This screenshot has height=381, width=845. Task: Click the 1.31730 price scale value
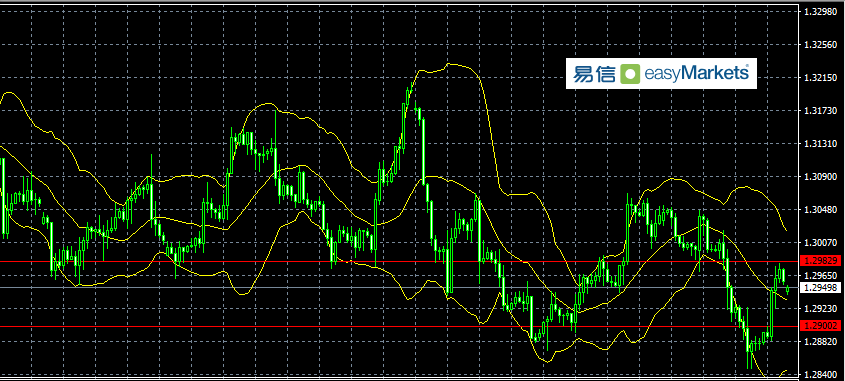(820, 110)
